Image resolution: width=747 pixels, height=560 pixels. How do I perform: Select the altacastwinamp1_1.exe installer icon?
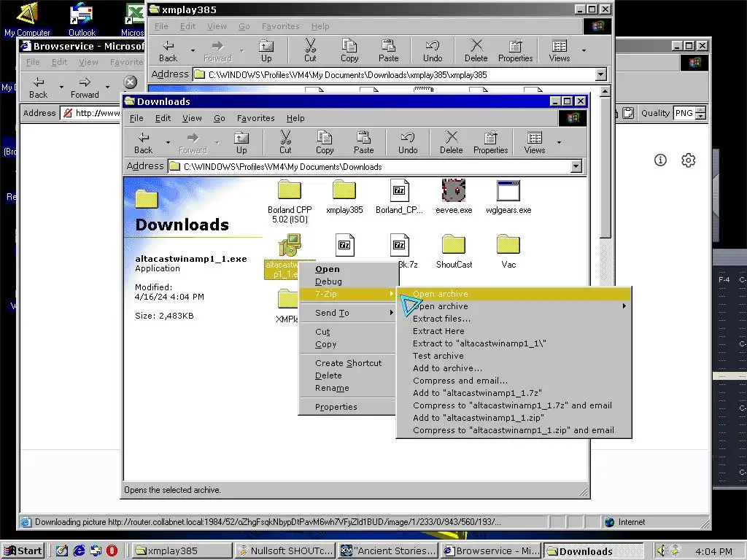coord(290,245)
